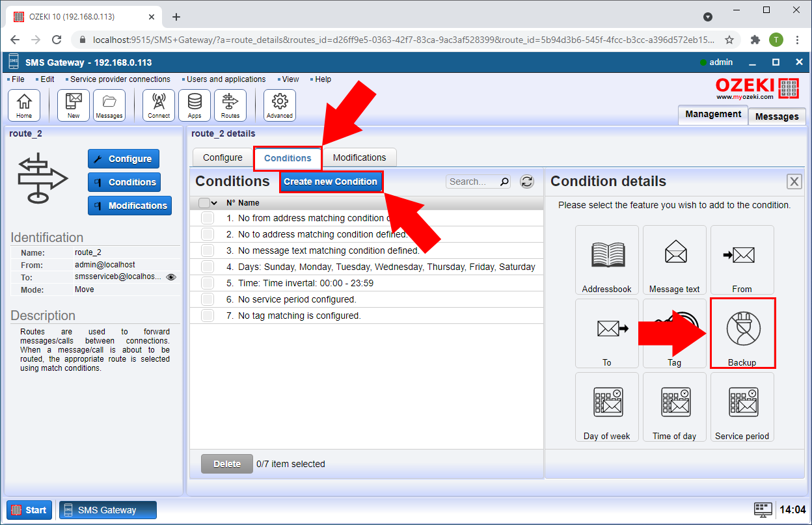Switch to the Modifications tab
Screen dimensions: 812x525
point(359,157)
